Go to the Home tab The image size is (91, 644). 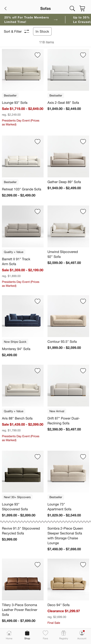coord(9,635)
